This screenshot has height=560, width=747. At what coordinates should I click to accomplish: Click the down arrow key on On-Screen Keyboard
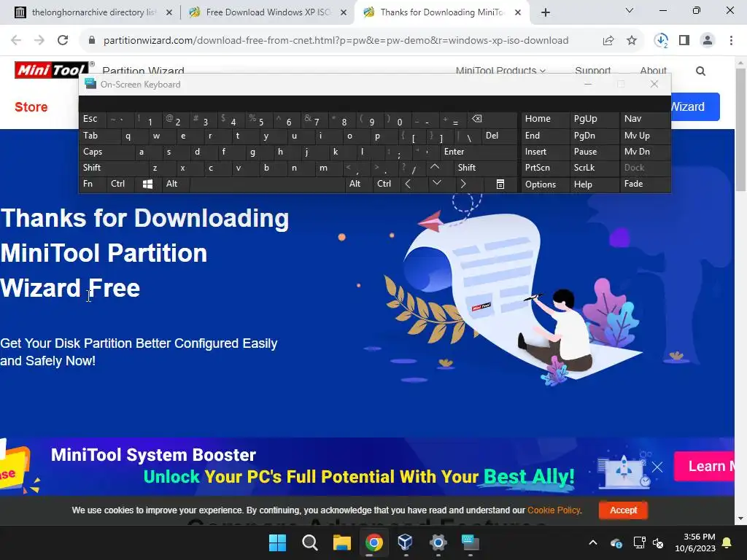(x=436, y=183)
